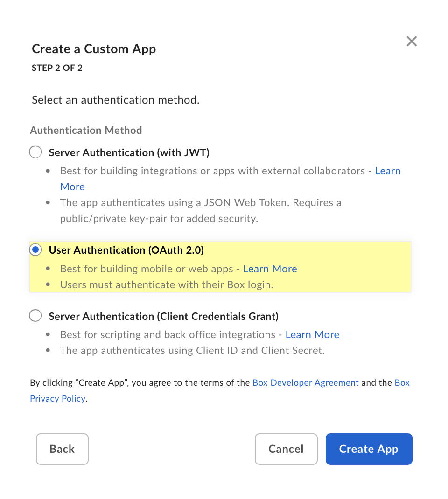Click the 'Authentication Method' section heading
This screenshot has height=499, width=448.
[x=86, y=131]
